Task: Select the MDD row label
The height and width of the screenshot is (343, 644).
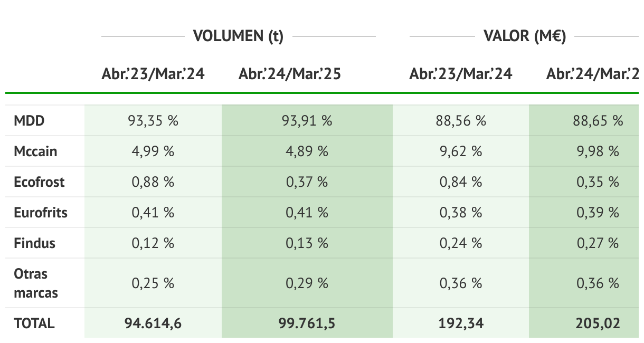Action: click(x=30, y=121)
